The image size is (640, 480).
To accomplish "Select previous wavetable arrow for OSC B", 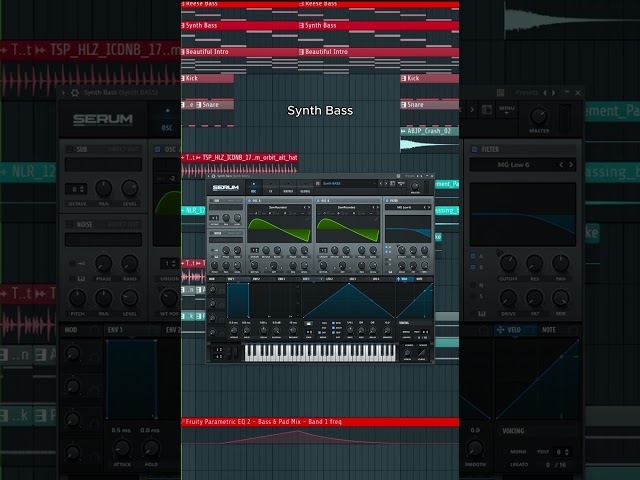I will [373, 207].
